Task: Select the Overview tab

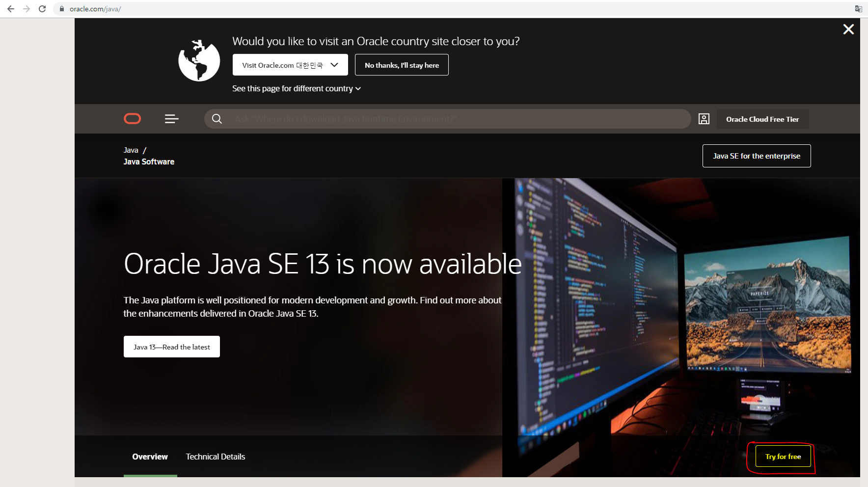Action: (x=150, y=457)
